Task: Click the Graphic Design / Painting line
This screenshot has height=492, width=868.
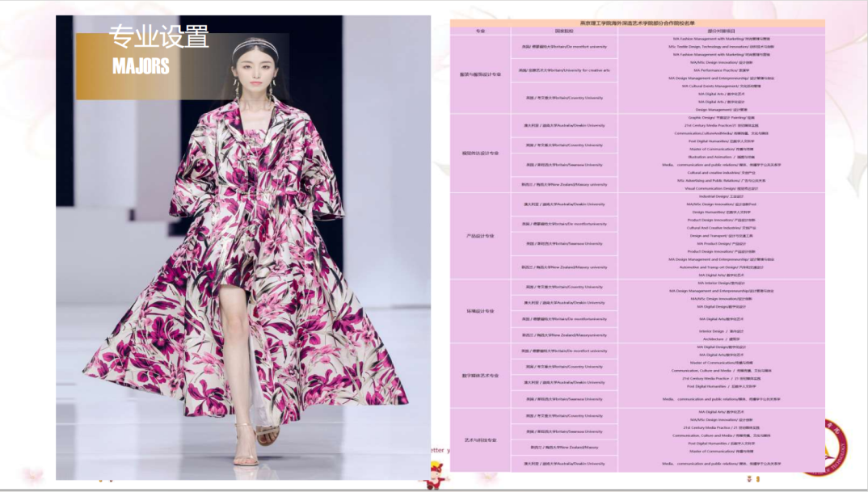Action: 721,117
